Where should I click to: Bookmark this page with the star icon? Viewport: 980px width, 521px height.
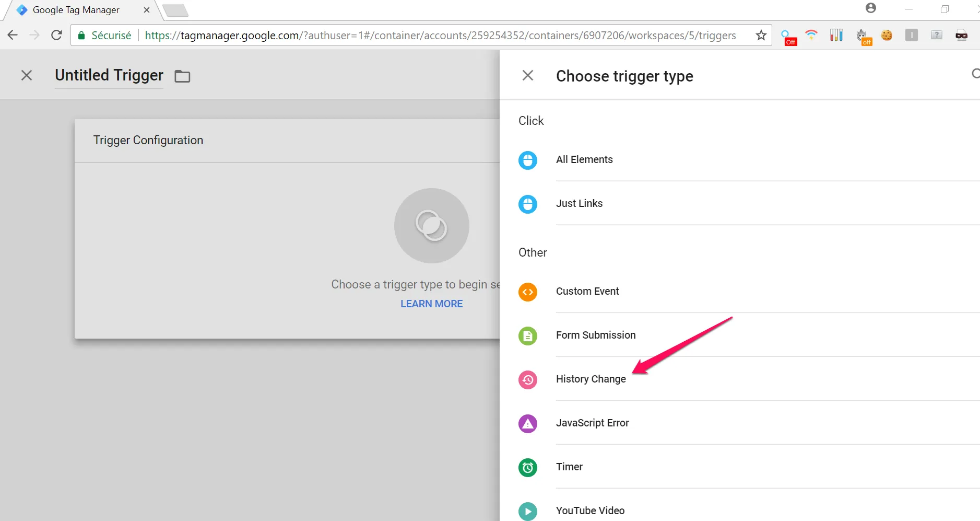point(761,36)
